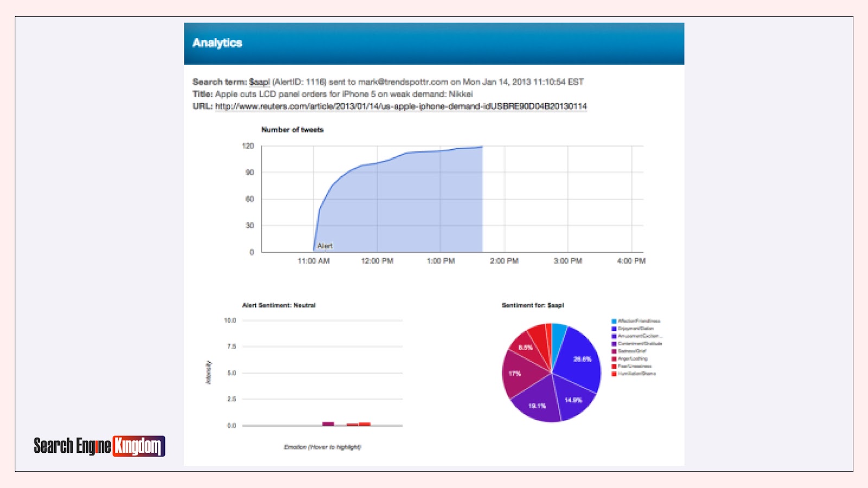Click the 'Alert Sentiment: Neutral' chart title
This screenshot has height=488, width=868.
click(x=279, y=305)
